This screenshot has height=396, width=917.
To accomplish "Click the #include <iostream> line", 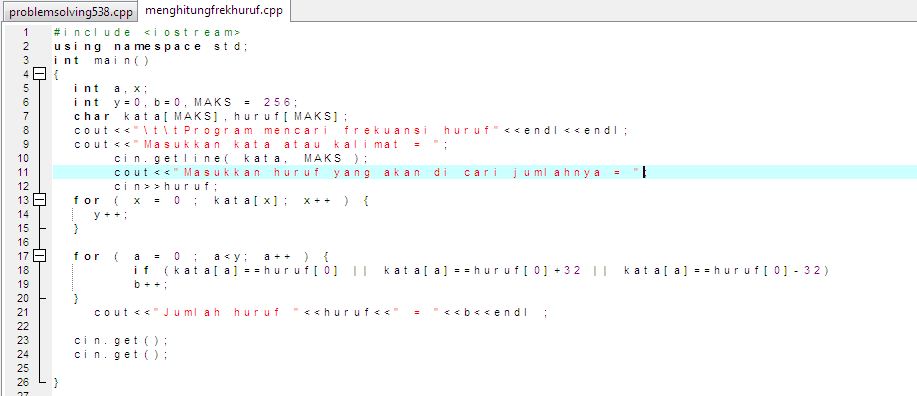I will 147,32.
